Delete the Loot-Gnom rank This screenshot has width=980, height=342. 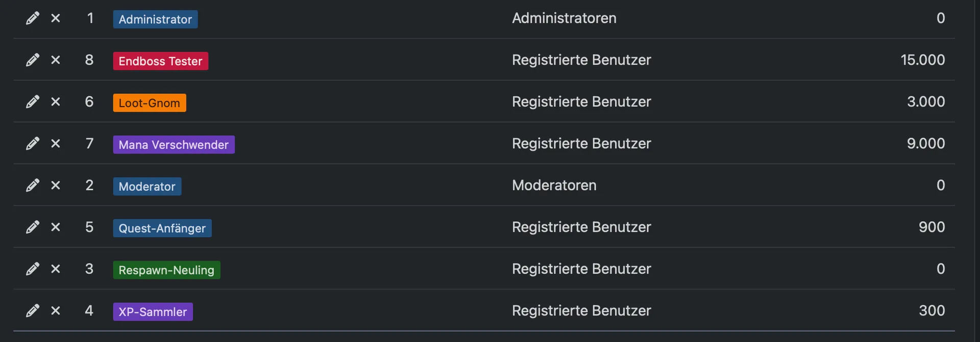coord(56,102)
